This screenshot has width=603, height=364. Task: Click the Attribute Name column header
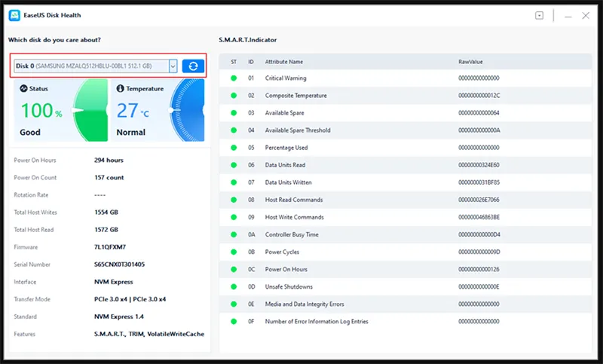pos(284,62)
